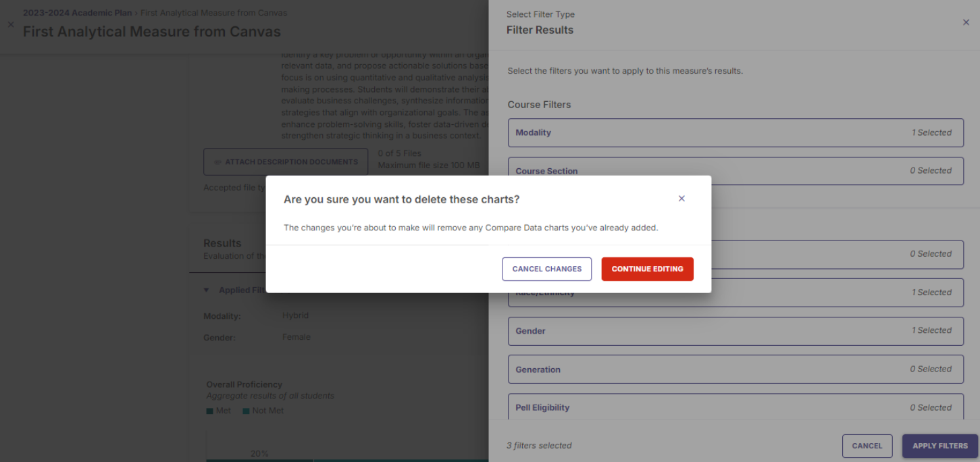Viewport: 980px width, 462px height.
Task: Click the Continue Editing button
Action: [x=647, y=269]
